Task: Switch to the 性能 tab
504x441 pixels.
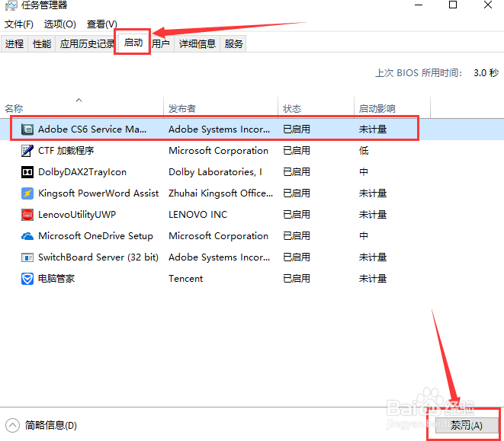Action: (42, 43)
